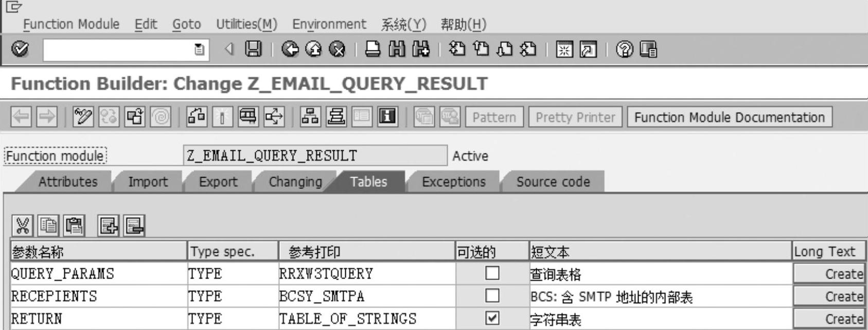Open Function Module Documentation
Image resolution: width=868 pixels, height=330 pixels.
coord(730,117)
